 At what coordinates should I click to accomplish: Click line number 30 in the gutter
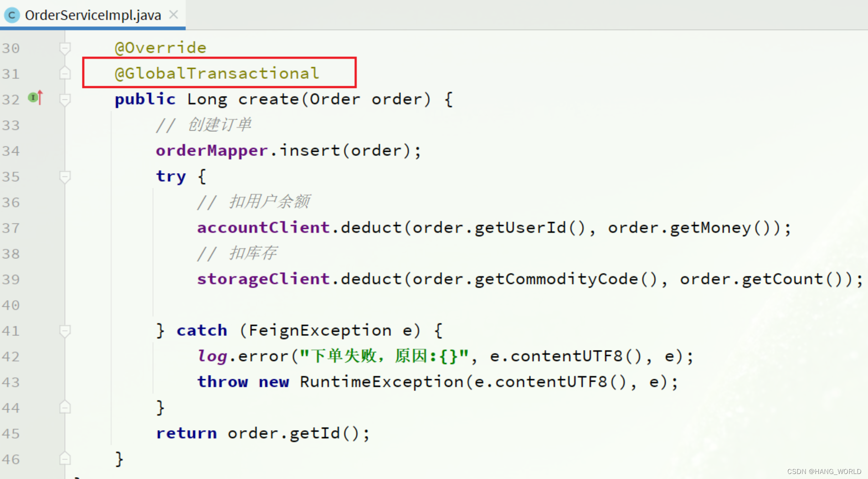pyautogui.click(x=11, y=48)
